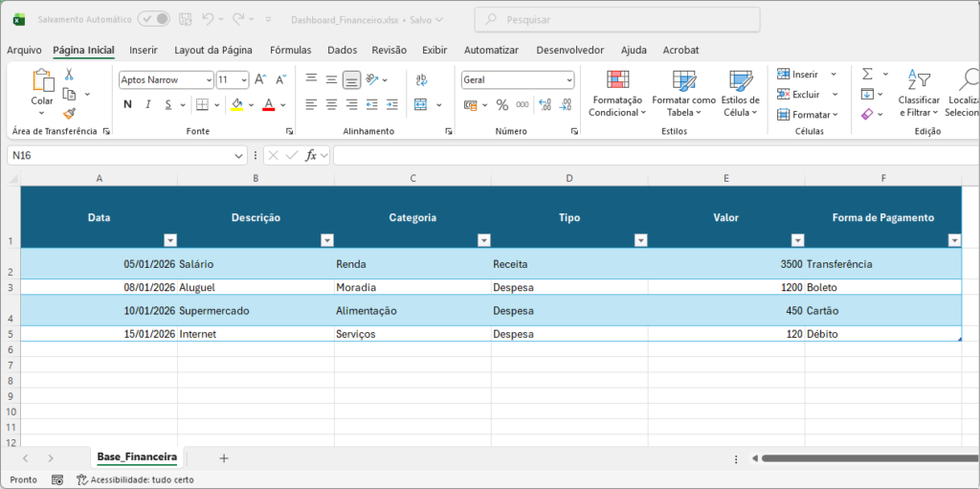Click the Redo arrow
The image size is (980, 489).
pyautogui.click(x=238, y=19)
